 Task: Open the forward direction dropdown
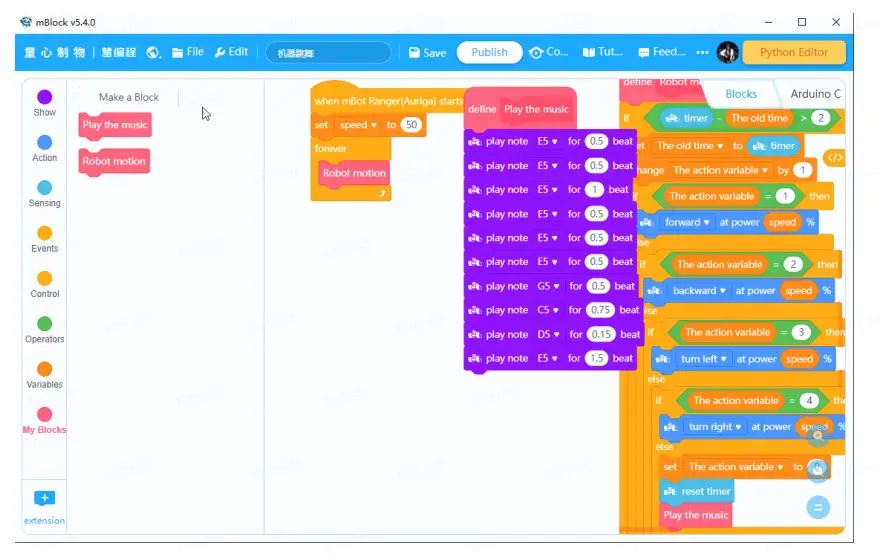[686, 222]
